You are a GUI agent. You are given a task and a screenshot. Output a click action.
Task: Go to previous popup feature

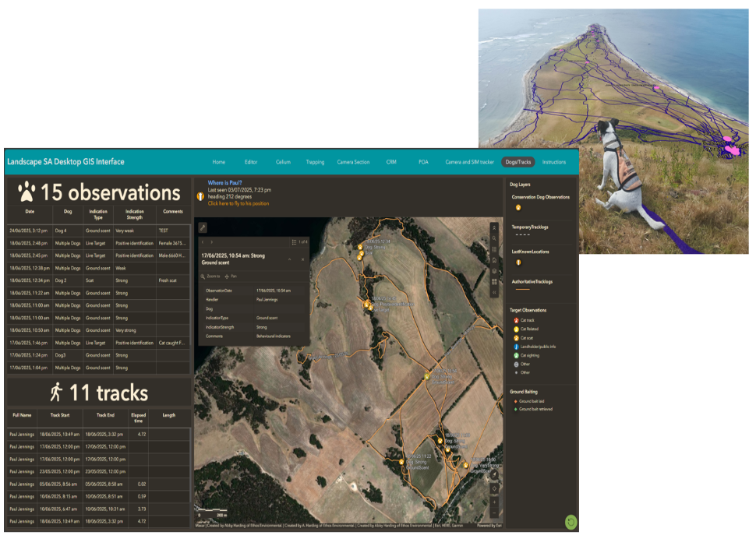pos(203,241)
